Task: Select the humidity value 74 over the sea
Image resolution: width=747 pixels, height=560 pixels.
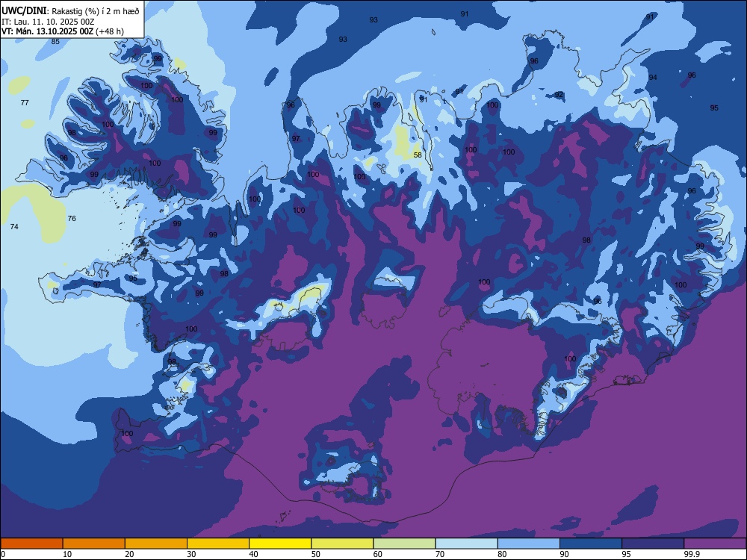Action: (14, 227)
